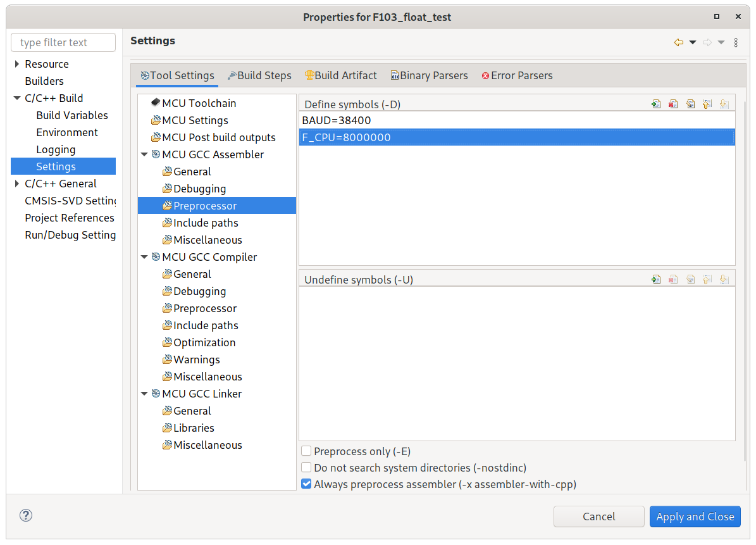Open the three-dot view menu in Settings
Screen dimensions: 756x545
[x=736, y=42]
